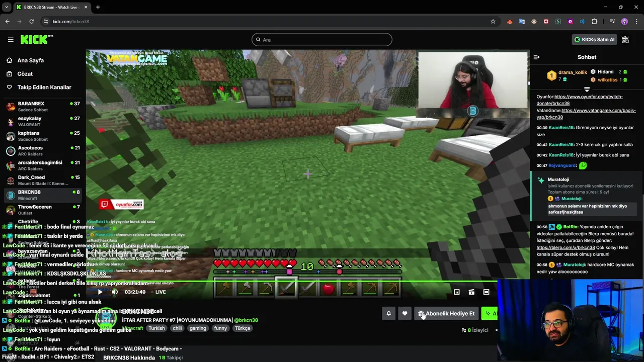Viewport: 644px width, 362px height.
Task: Select BRKCN38 Minecraft channel in sidebar
Action: 43,195
